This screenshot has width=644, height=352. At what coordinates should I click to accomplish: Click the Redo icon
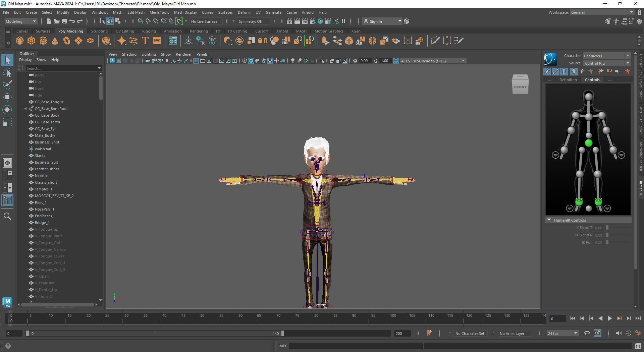tap(80, 21)
